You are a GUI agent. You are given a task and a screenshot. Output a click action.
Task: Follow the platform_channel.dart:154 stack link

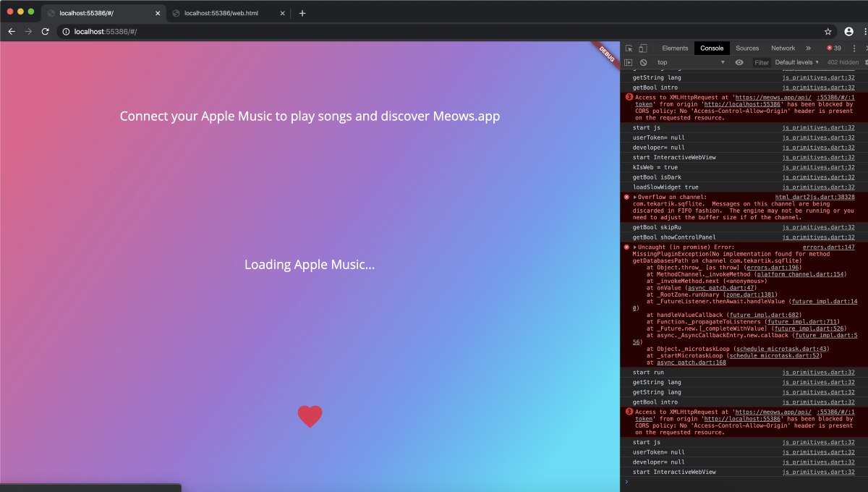click(800, 275)
